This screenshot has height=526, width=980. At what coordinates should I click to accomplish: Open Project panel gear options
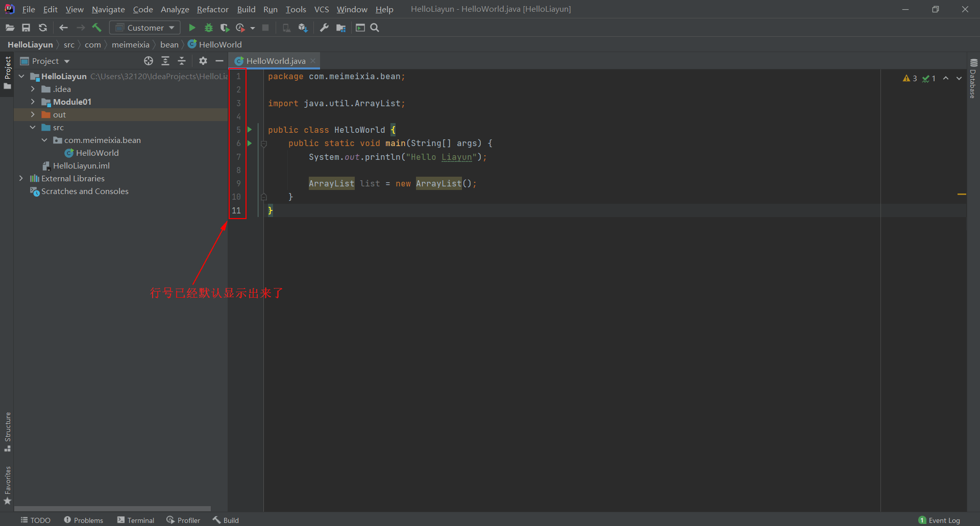(203, 61)
